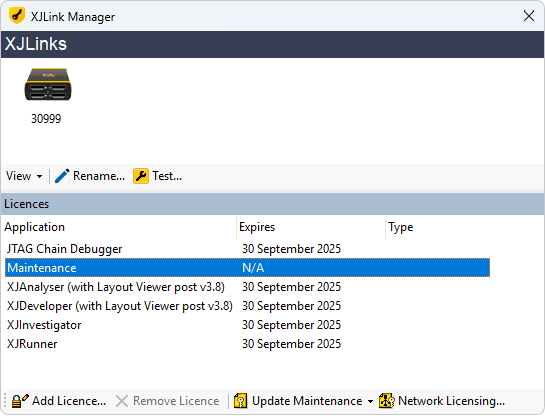This screenshot has width=545, height=420.
Task: Select the XJAnalyser licence row
Action: [x=247, y=287]
